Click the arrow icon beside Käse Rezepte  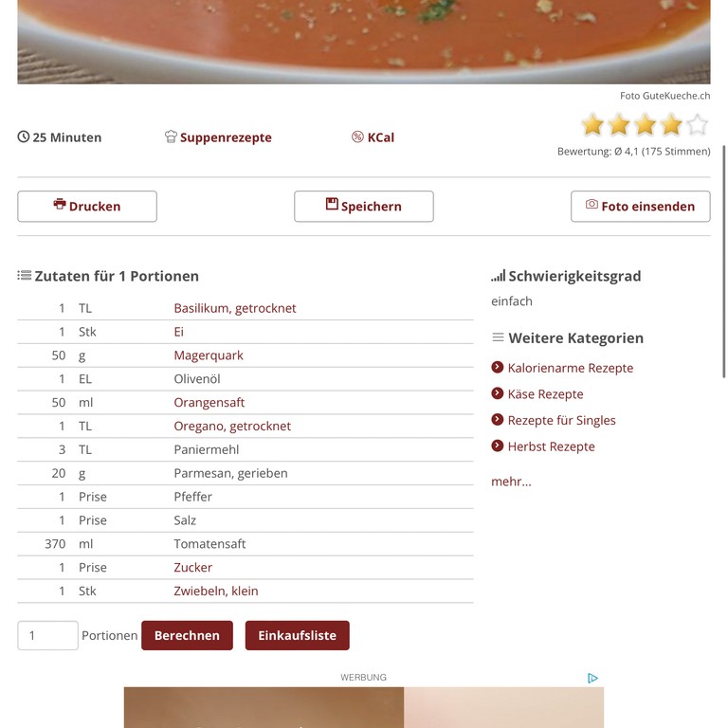pyautogui.click(x=498, y=393)
